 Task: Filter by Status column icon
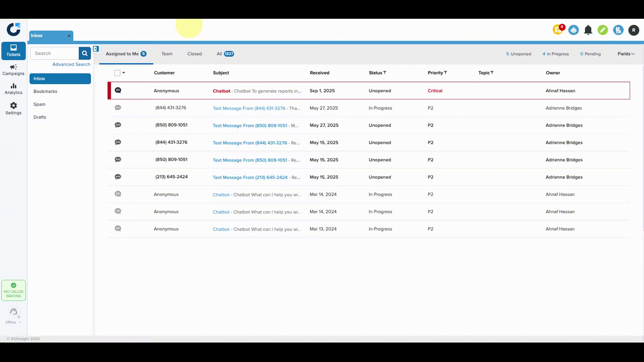[x=385, y=73]
